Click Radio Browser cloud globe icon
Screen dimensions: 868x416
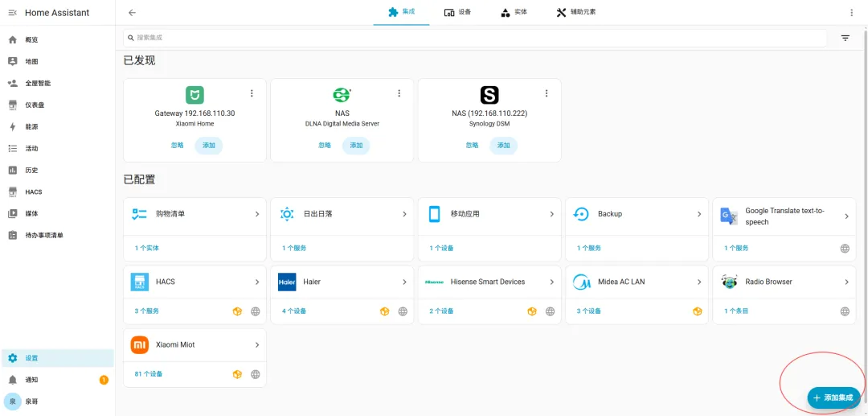[x=845, y=311]
